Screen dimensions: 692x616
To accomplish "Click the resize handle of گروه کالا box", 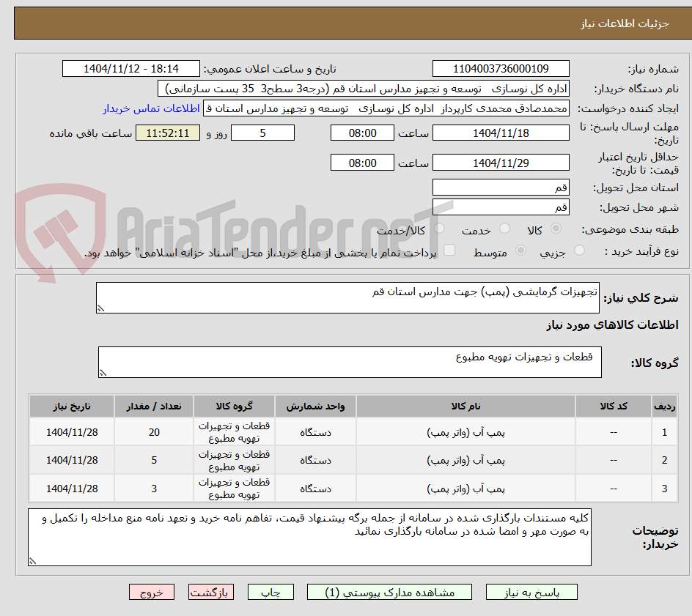I will [103, 373].
